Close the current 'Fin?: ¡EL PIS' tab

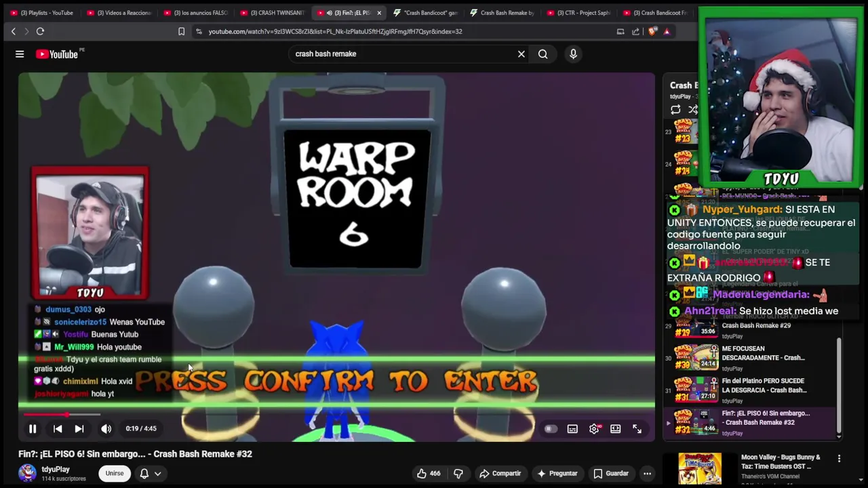click(379, 13)
